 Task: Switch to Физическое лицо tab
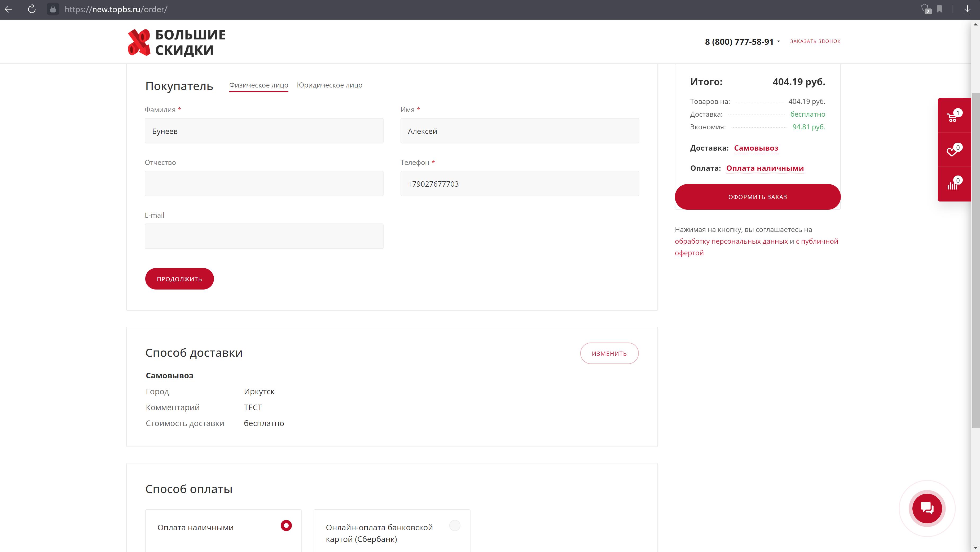point(258,85)
